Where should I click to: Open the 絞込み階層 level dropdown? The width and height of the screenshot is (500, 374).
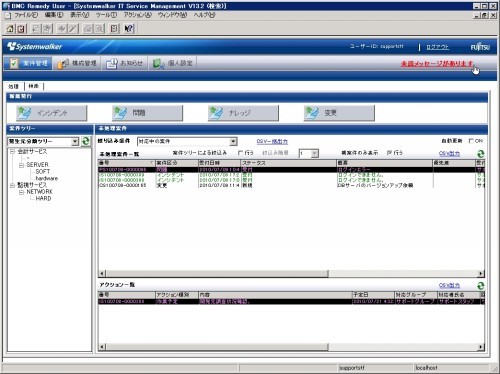tap(315, 154)
